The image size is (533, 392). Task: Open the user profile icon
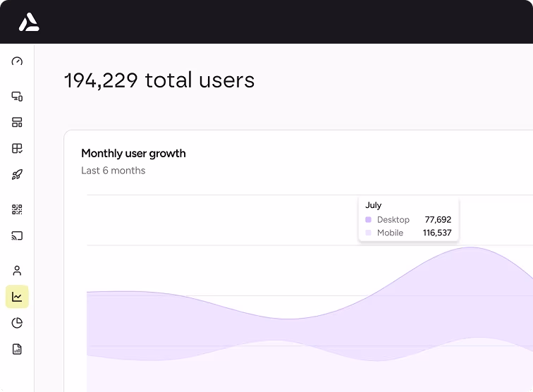17,271
